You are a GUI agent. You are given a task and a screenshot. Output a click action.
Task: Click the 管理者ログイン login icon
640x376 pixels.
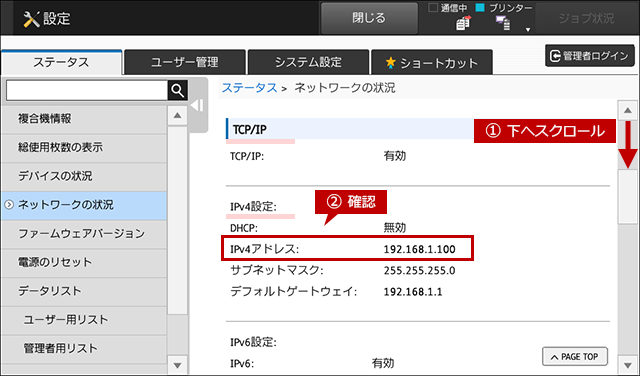(555, 56)
